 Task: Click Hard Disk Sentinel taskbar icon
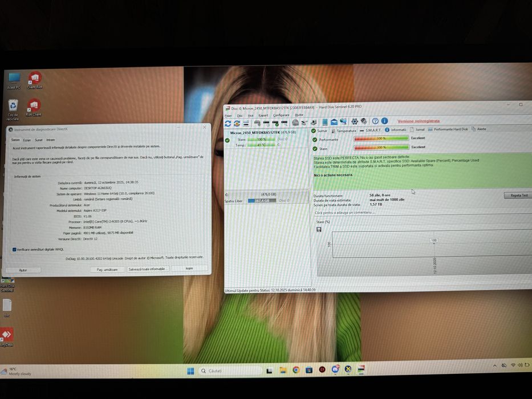[362, 369]
